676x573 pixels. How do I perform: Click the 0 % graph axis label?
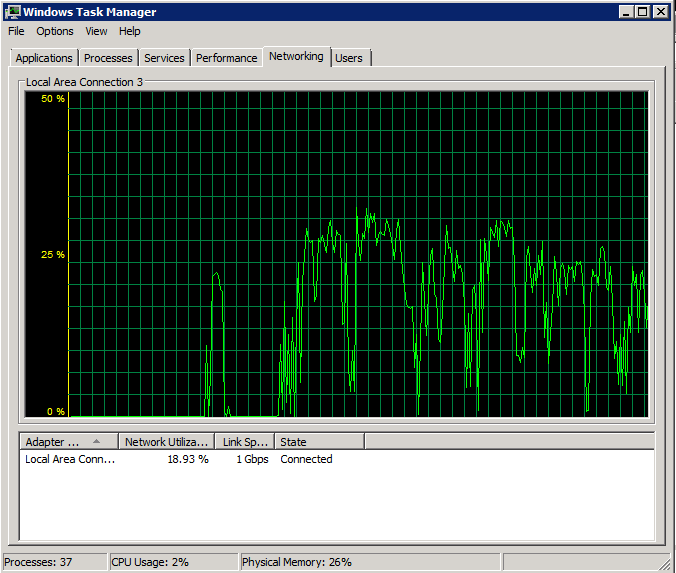coord(56,412)
